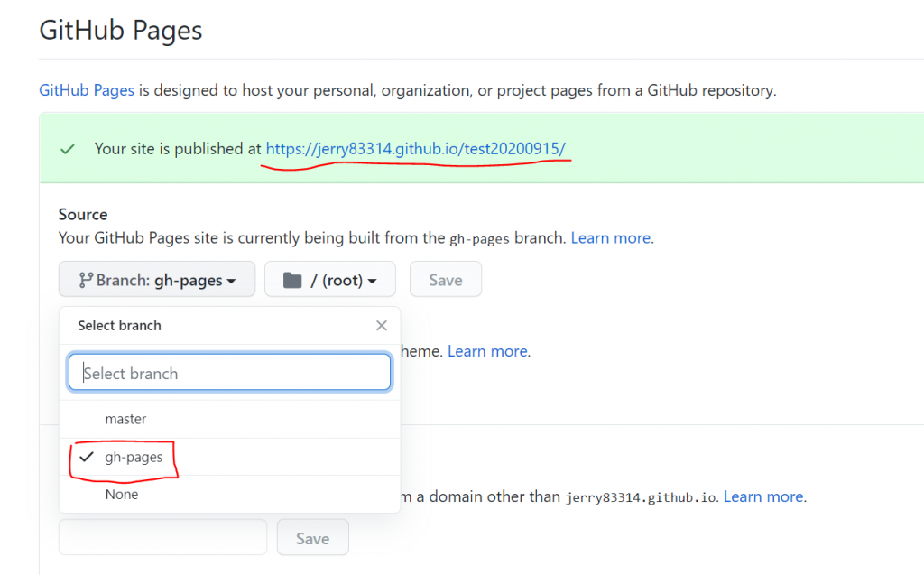Click Learn more next to theme text
Viewport: 924px width, 575px height.
(x=489, y=351)
